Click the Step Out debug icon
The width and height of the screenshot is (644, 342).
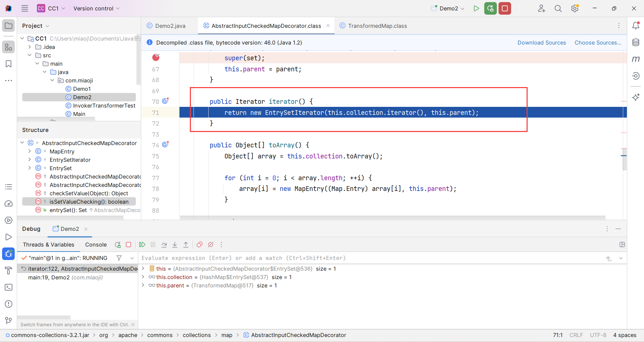tap(186, 245)
